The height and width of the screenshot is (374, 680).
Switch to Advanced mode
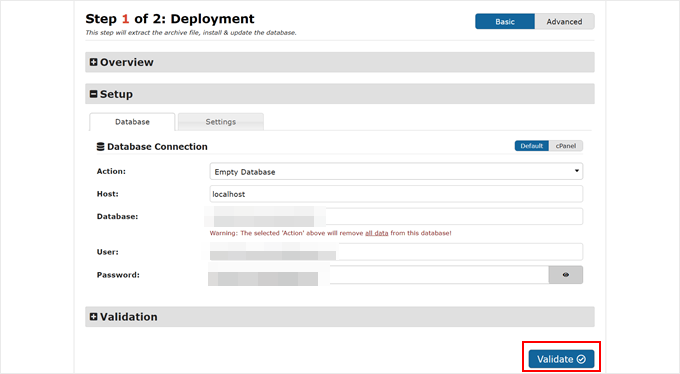click(x=564, y=21)
